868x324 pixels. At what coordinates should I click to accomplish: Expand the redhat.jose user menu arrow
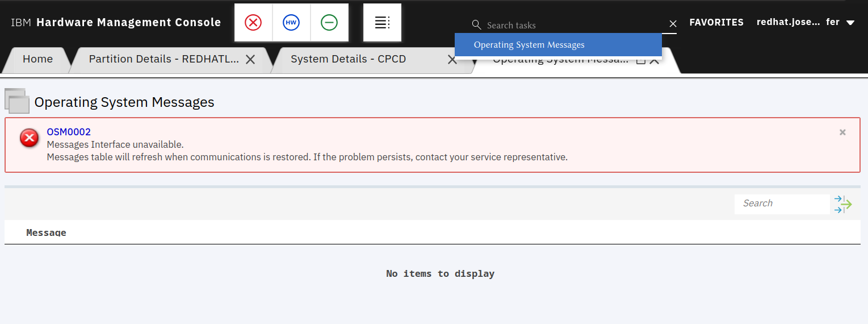850,23
